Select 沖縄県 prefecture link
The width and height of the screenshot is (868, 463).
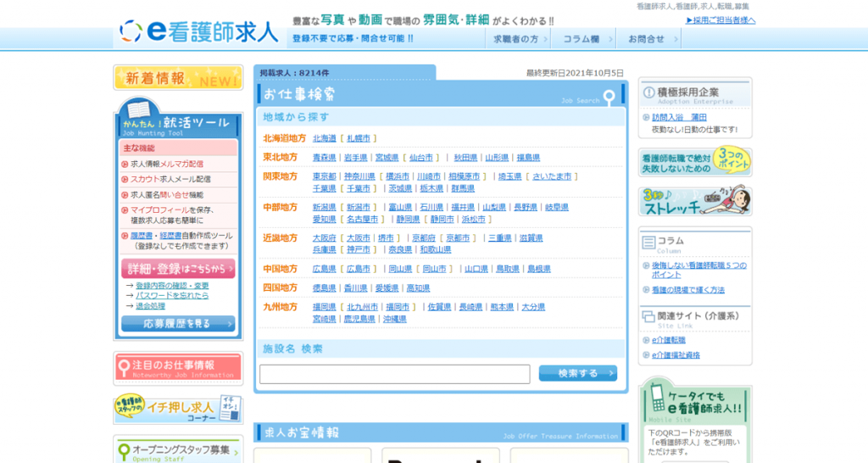click(x=395, y=320)
